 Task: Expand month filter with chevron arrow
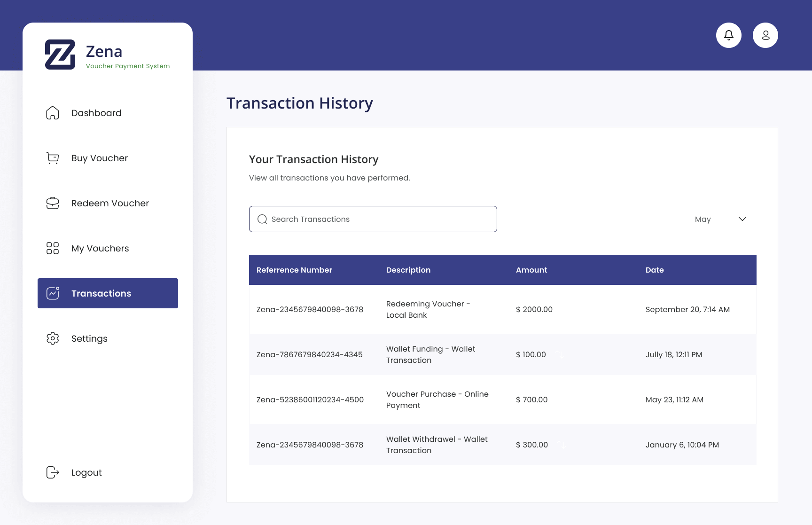click(742, 219)
